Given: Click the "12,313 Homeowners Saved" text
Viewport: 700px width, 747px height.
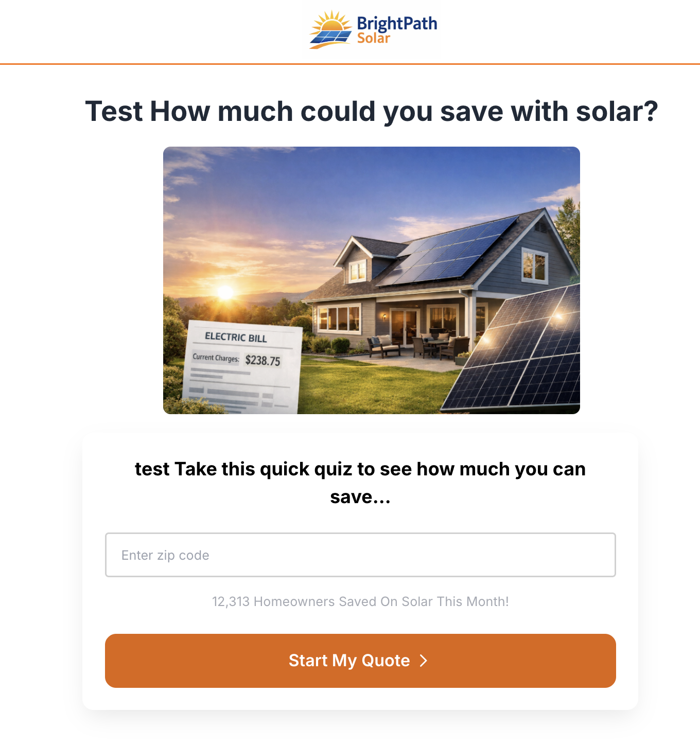Looking at the screenshot, I should [x=360, y=601].
